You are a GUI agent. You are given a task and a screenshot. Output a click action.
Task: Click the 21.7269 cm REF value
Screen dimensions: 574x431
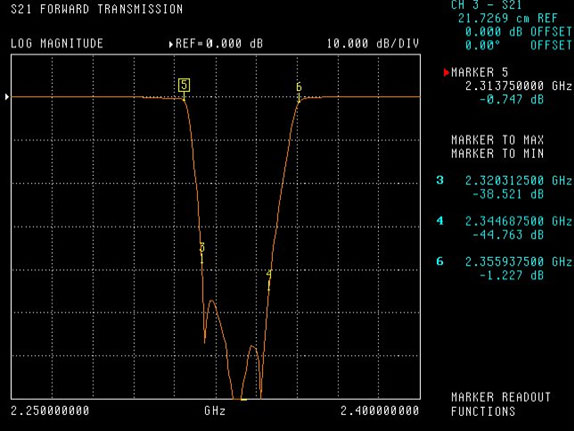(x=508, y=18)
